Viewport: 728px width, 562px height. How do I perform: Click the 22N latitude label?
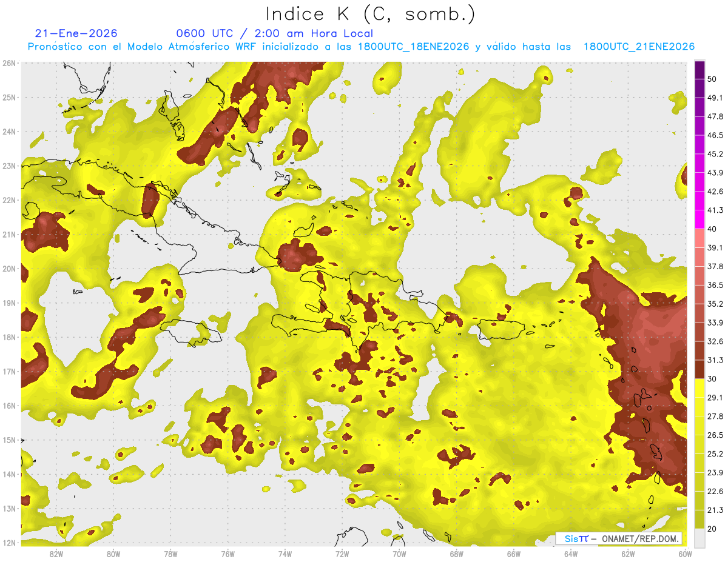click(x=8, y=200)
